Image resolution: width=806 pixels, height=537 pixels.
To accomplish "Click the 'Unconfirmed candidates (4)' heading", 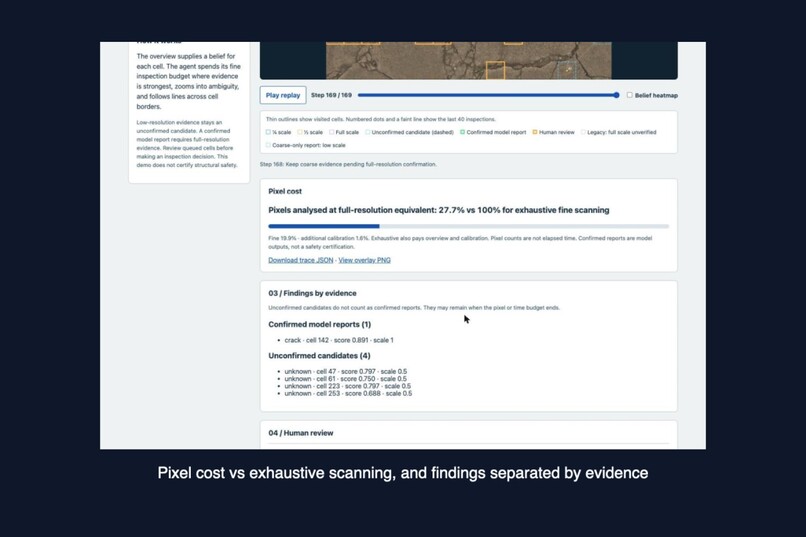I will [x=319, y=356].
